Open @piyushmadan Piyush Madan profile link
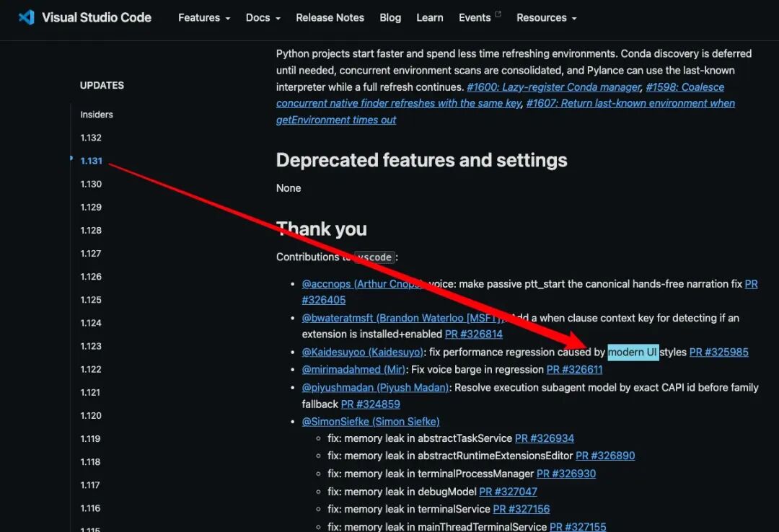 tap(375, 387)
